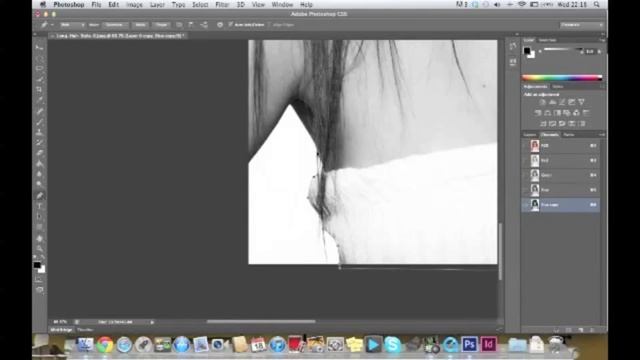Select the Eraser tool
This screenshot has height=360, width=640.
(40, 153)
